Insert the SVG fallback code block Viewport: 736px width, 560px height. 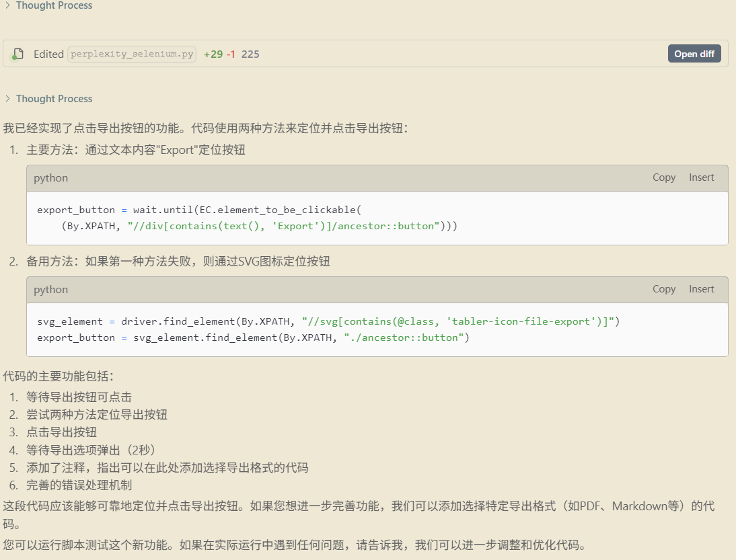pos(701,289)
